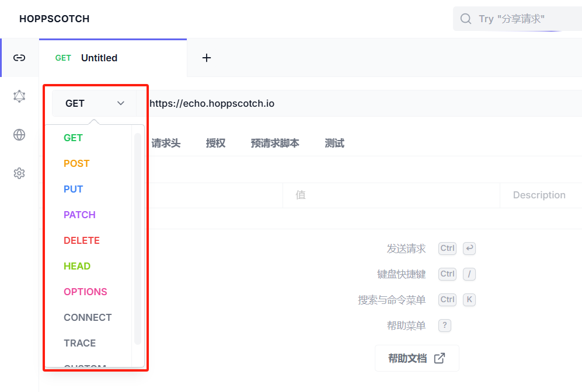The width and height of the screenshot is (582, 392).
Task: Select CONNECT HTTP method
Action: click(x=88, y=317)
